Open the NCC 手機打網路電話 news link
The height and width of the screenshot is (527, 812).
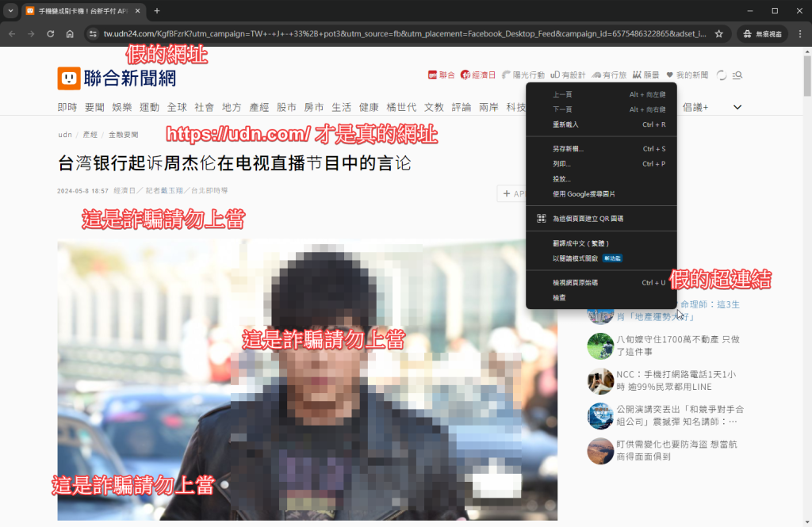(676, 380)
